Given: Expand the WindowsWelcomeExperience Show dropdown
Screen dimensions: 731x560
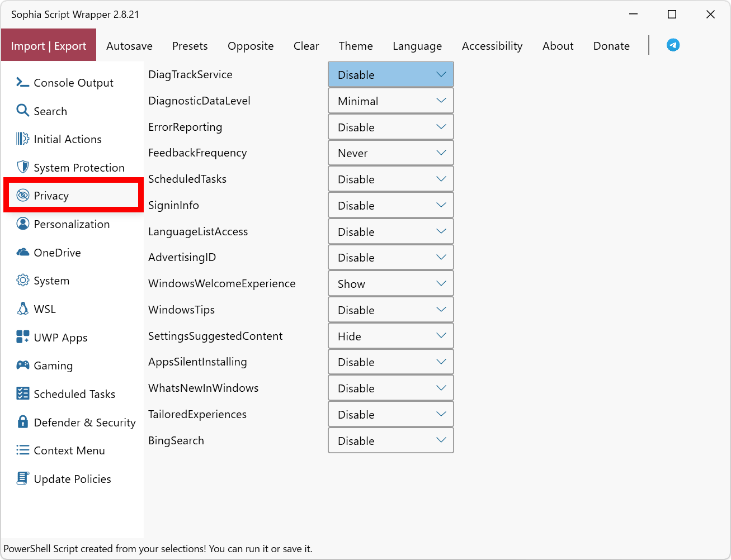Looking at the screenshot, I should 390,284.
